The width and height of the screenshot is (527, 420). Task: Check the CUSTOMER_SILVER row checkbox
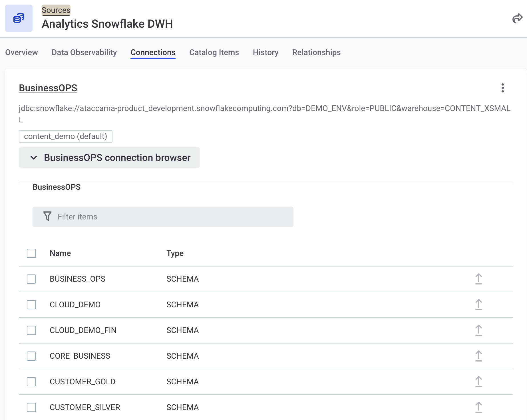[31, 407]
